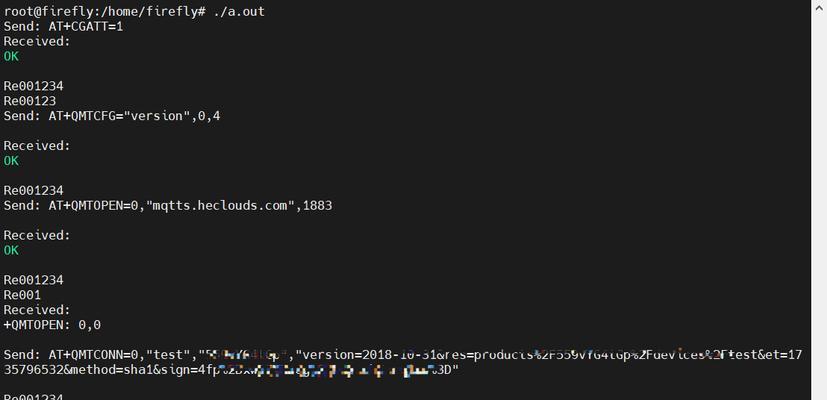Click the port number 1883
Screen dimensions: 827x400
click(318, 206)
